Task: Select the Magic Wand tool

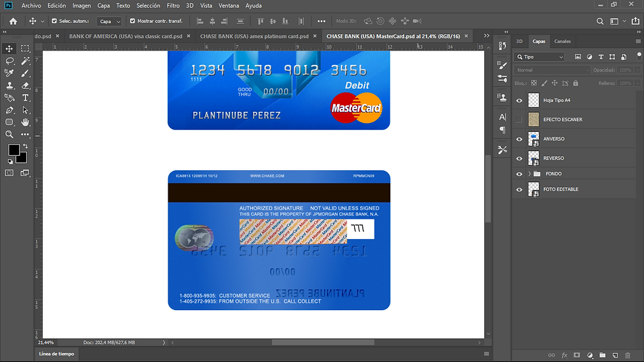Action: [25, 60]
